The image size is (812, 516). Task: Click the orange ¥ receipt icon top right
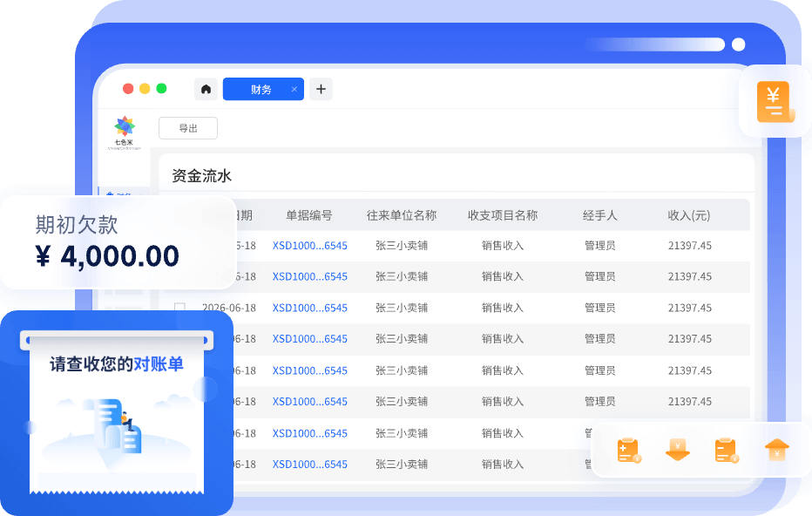[x=773, y=101]
